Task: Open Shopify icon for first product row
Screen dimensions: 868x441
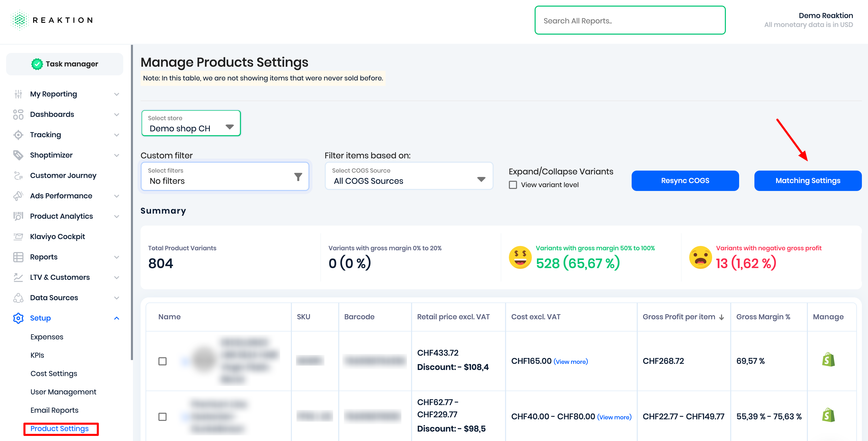Action: pos(828,360)
